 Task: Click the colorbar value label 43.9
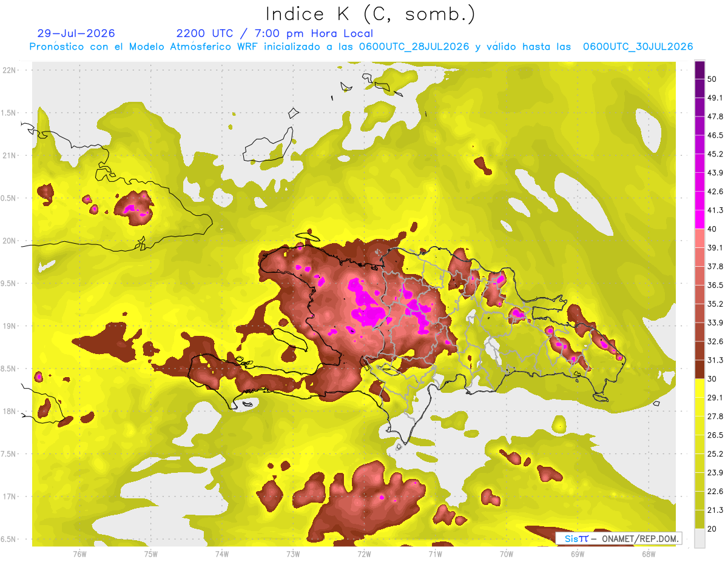pyautogui.click(x=715, y=173)
